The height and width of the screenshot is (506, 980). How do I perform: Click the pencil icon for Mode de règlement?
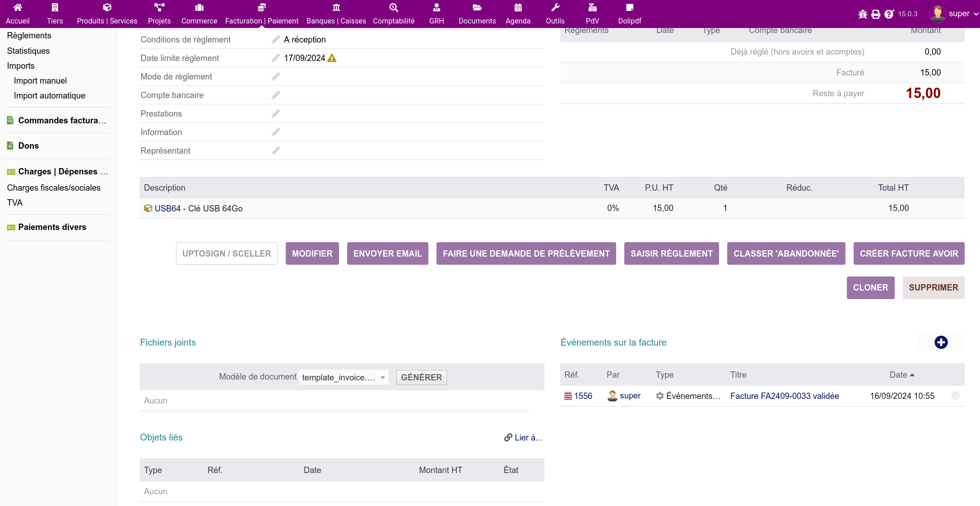[x=275, y=76]
